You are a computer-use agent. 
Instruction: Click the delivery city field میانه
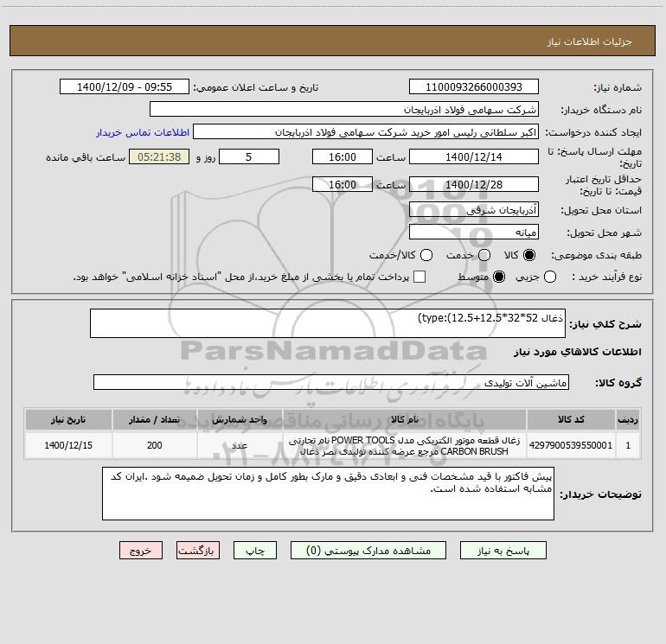[x=474, y=233]
